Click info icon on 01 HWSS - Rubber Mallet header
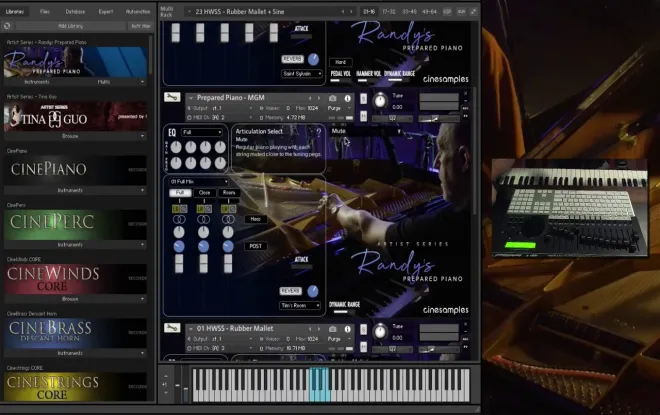This screenshot has width=660, height=415. [x=348, y=329]
